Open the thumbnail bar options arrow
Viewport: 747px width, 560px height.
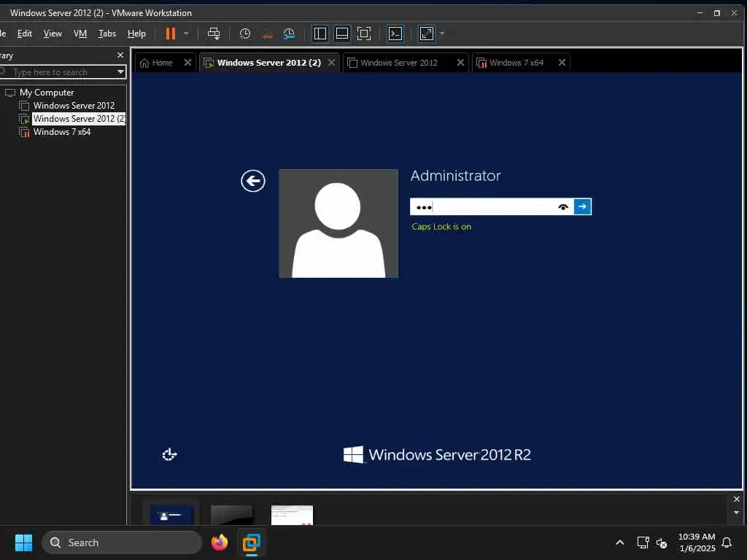pyautogui.click(x=737, y=513)
